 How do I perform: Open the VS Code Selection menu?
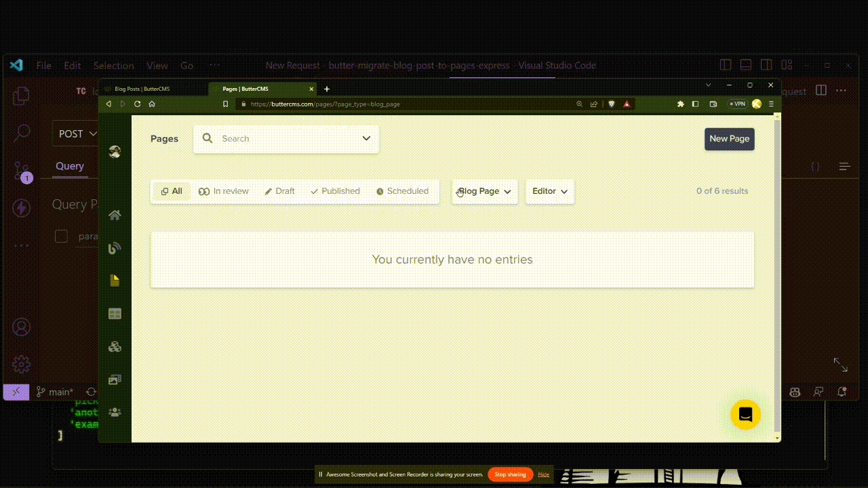coord(113,66)
